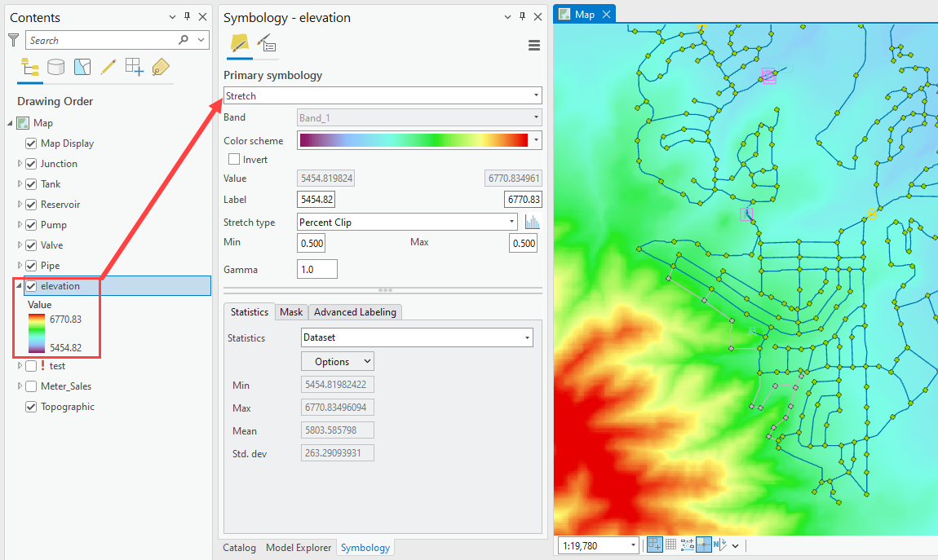Toggle snapping icon in map status bar
This screenshot has height=560, width=938.
click(654, 545)
